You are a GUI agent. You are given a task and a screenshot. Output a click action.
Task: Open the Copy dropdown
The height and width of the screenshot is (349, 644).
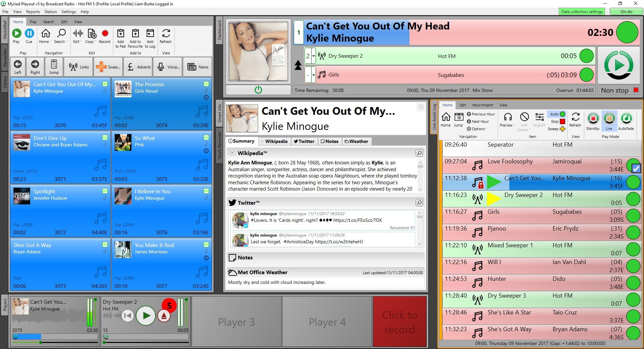(x=96, y=42)
